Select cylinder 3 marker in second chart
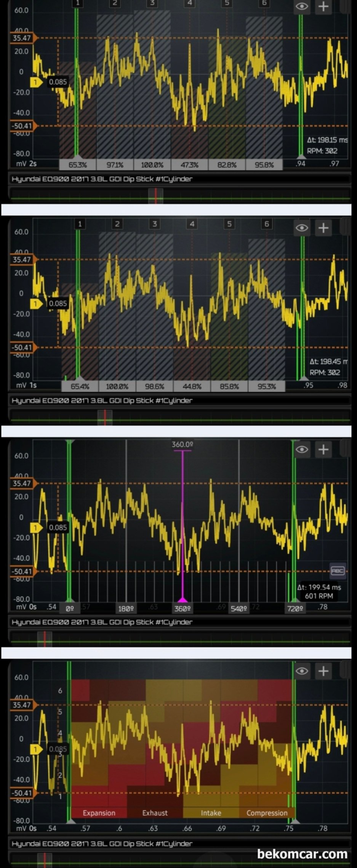 pyautogui.click(x=154, y=224)
